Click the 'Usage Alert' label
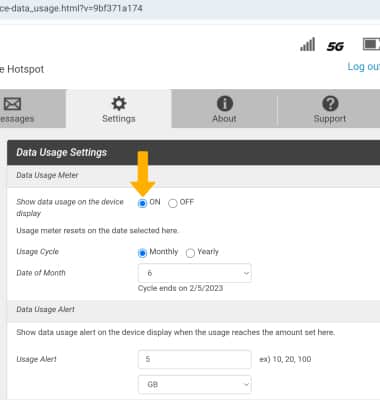This screenshot has width=380, height=400. [36, 359]
